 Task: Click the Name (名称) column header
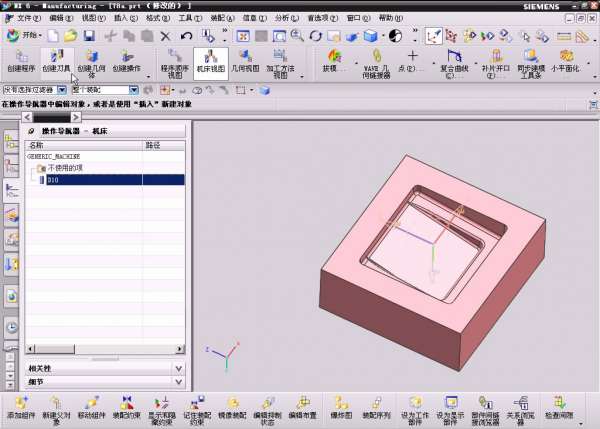tap(84, 145)
